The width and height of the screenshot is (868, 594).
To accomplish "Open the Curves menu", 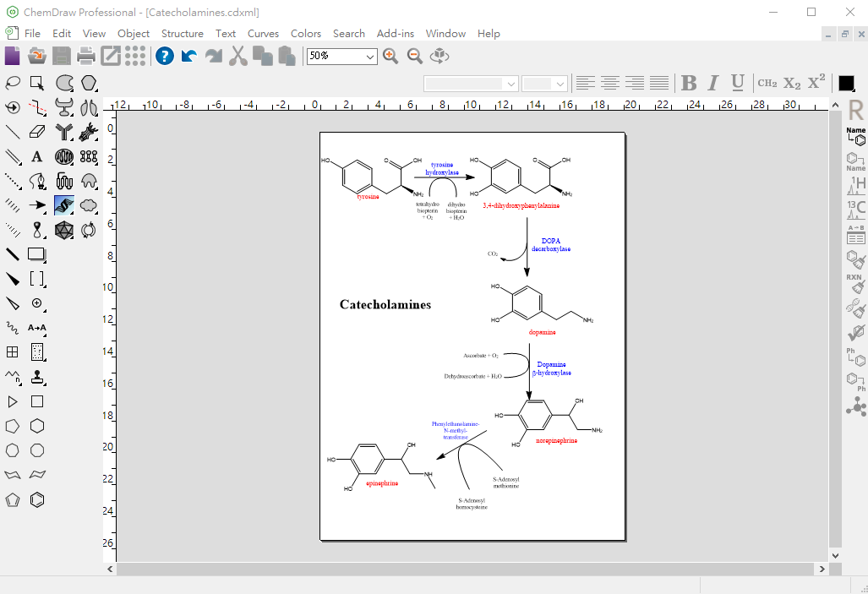I will [263, 34].
